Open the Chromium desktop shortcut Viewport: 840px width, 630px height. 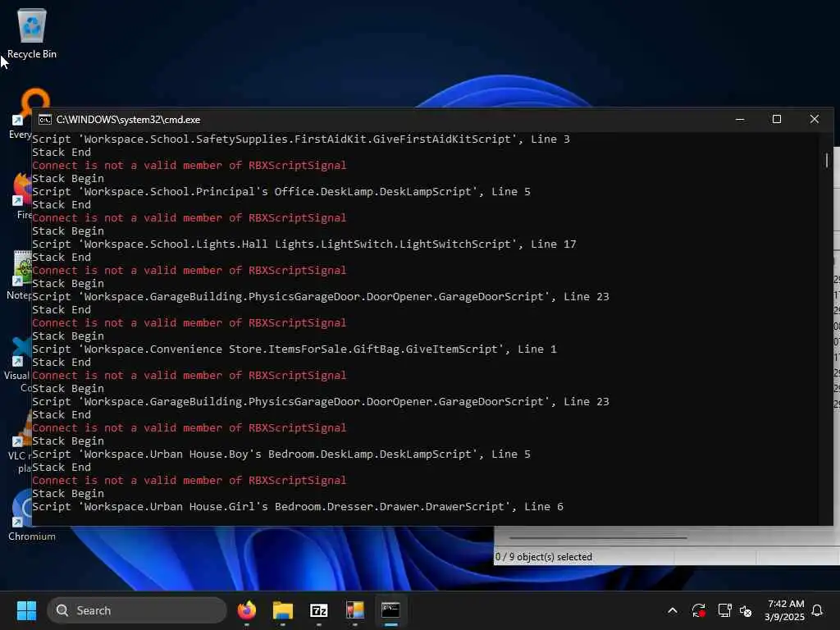coord(21,515)
